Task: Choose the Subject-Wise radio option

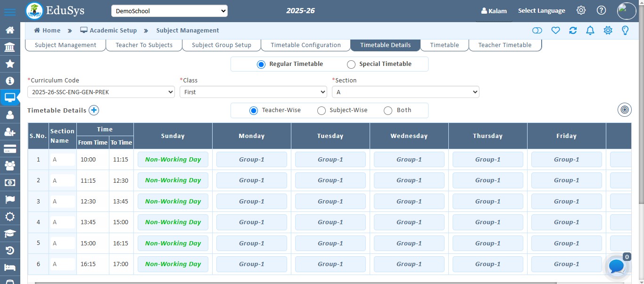Action: [322, 111]
